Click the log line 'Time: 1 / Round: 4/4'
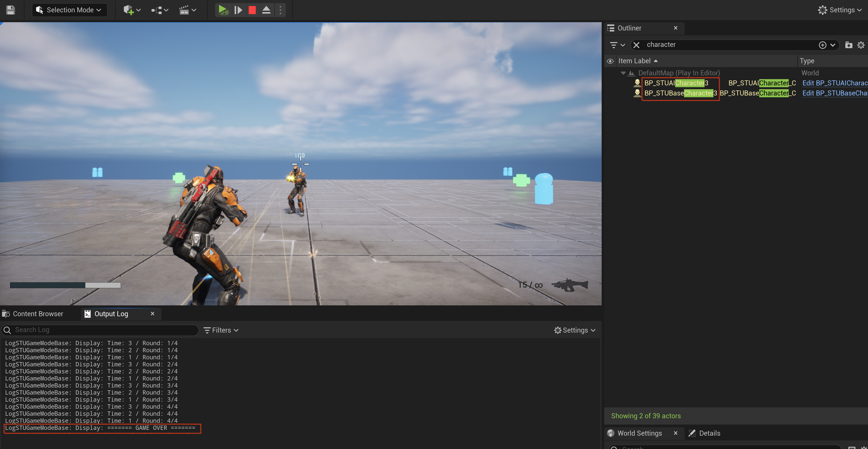 point(91,421)
